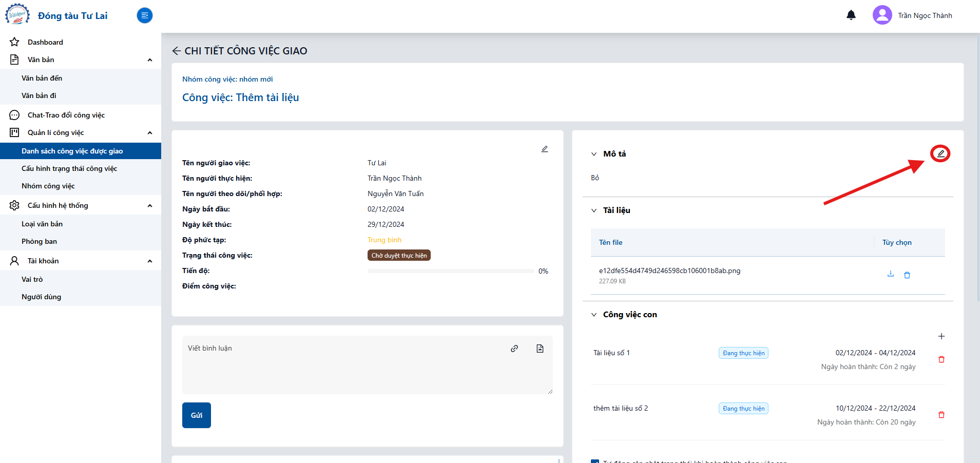Click the Tên file column header
The width and height of the screenshot is (980, 463).
[x=610, y=242]
